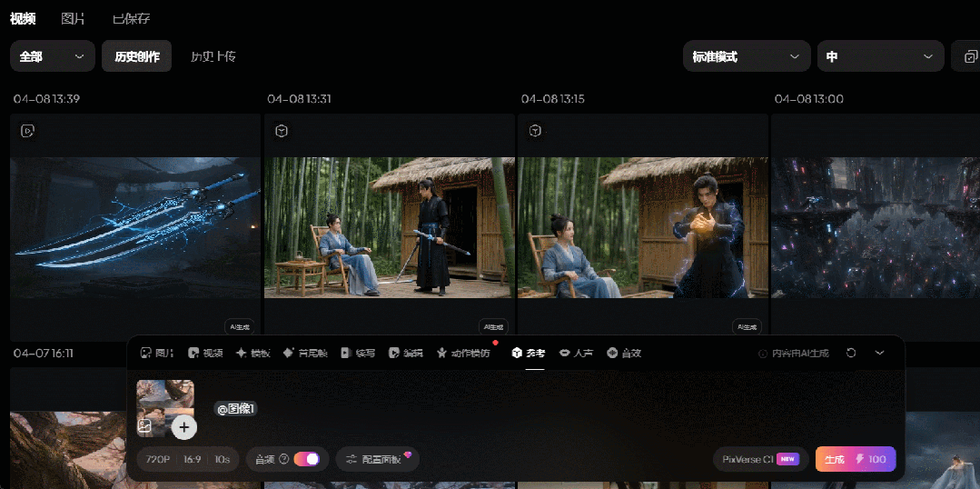Click the batch-select icon at the top right
This screenshot has width=980, height=489.
[x=971, y=56]
